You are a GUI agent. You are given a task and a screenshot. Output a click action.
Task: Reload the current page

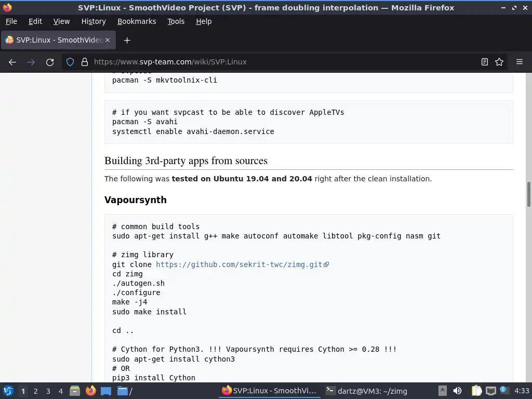[50, 62]
